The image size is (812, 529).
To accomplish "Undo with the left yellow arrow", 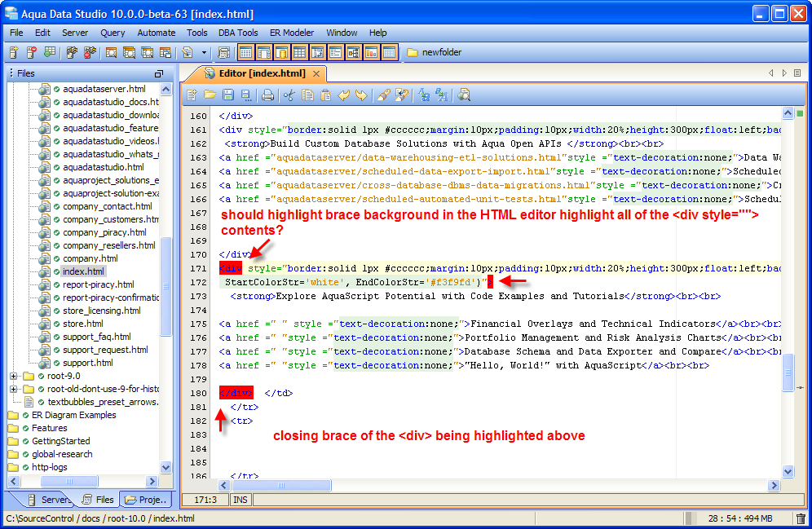I will (x=343, y=95).
